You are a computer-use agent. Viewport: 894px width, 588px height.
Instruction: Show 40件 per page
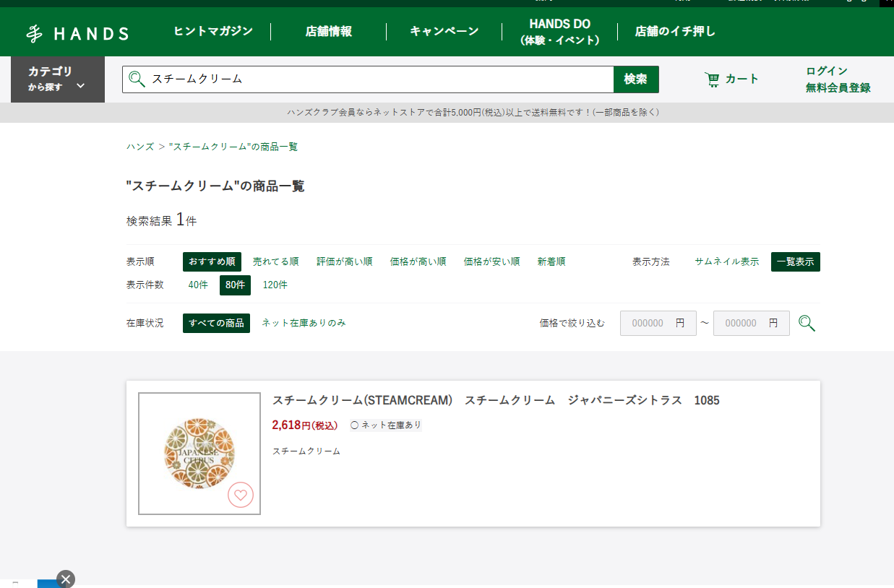click(x=198, y=285)
